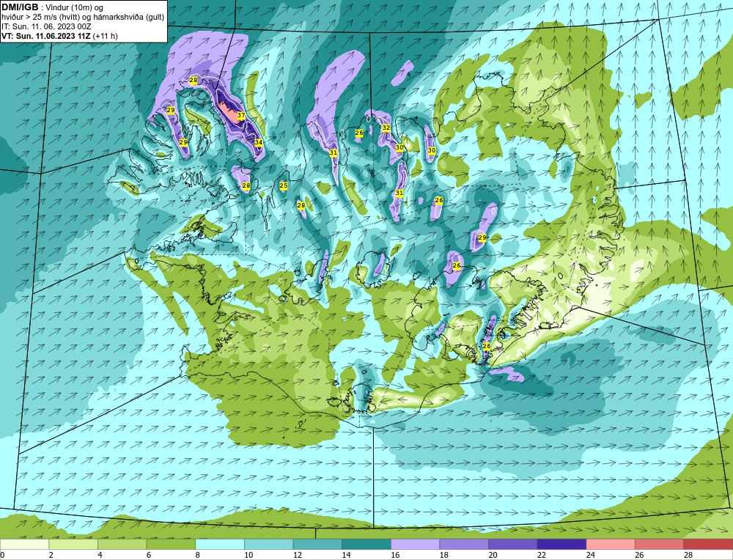The height and width of the screenshot is (560, 733).
Task: Click the 'IT: Sun. 11. 06. 2023 00Z' line
Action: click(46, 26)
